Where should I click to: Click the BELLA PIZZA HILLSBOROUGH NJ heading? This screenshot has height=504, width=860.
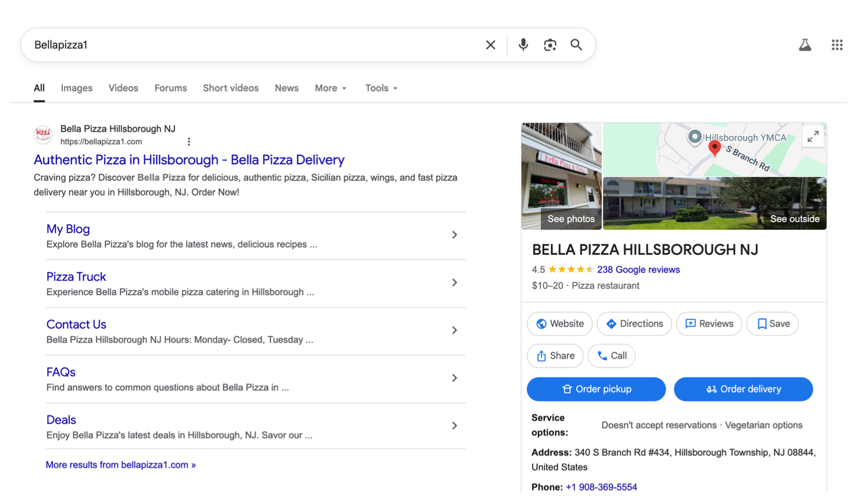click(x=645, y=250)
